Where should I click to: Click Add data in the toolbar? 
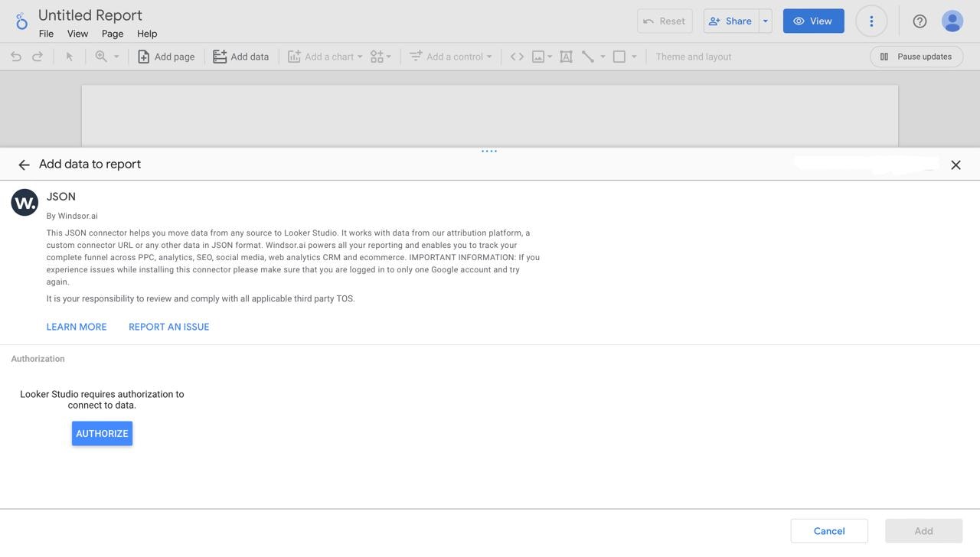(x=240, y=57)
